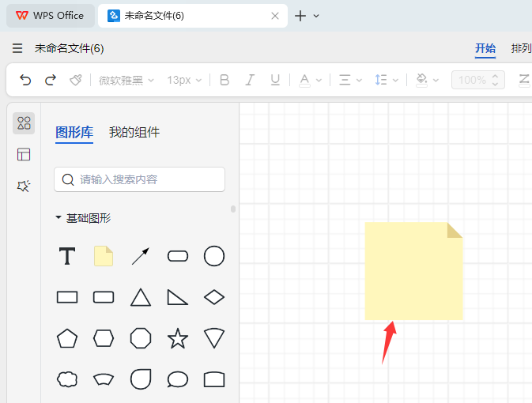Select the speech bubble shape
Image resolution: width=532 pixels, height=403 pixels.
177,379
